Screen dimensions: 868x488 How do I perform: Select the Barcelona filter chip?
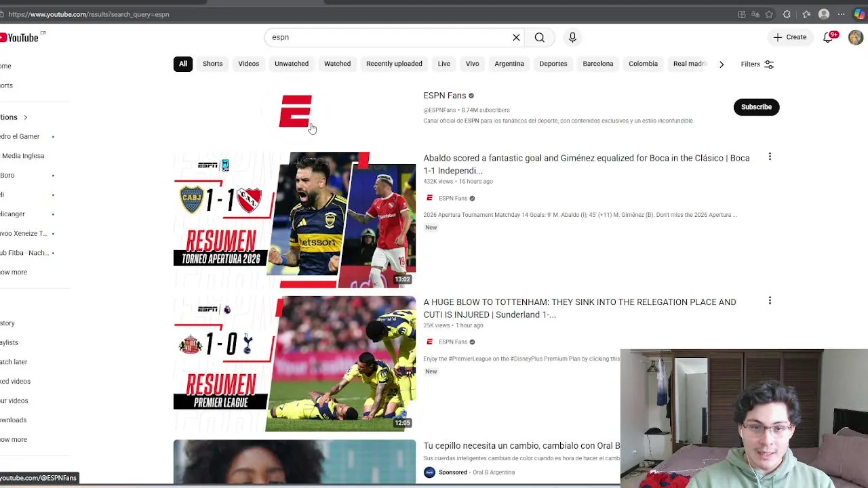(x=598, y=64)
